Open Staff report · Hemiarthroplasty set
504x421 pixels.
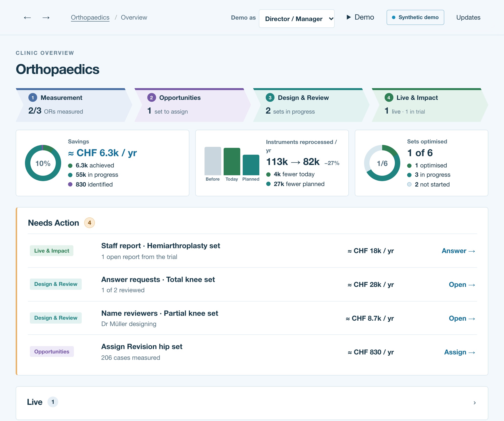tap(160, 246)
